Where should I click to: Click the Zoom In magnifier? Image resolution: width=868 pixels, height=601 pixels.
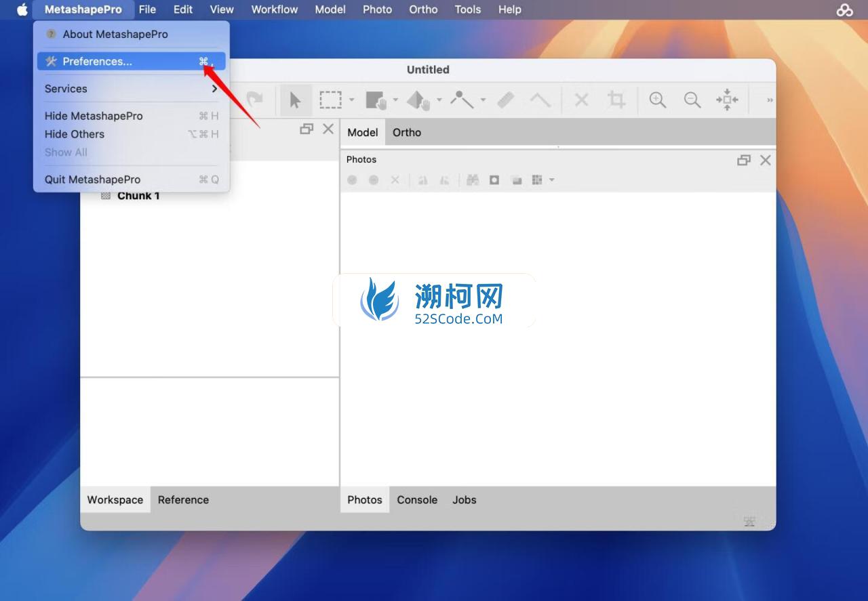coord(657,100)
